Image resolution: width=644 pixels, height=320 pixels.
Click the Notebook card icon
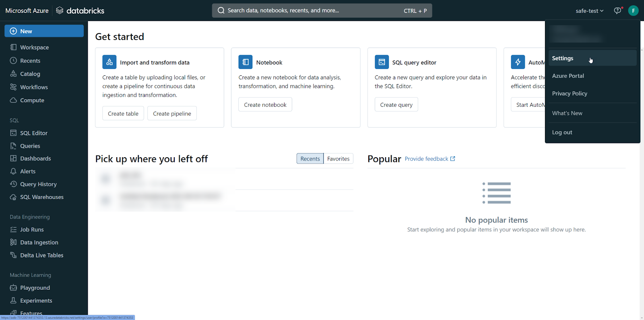pyautogui.click(x=246, y=62)
